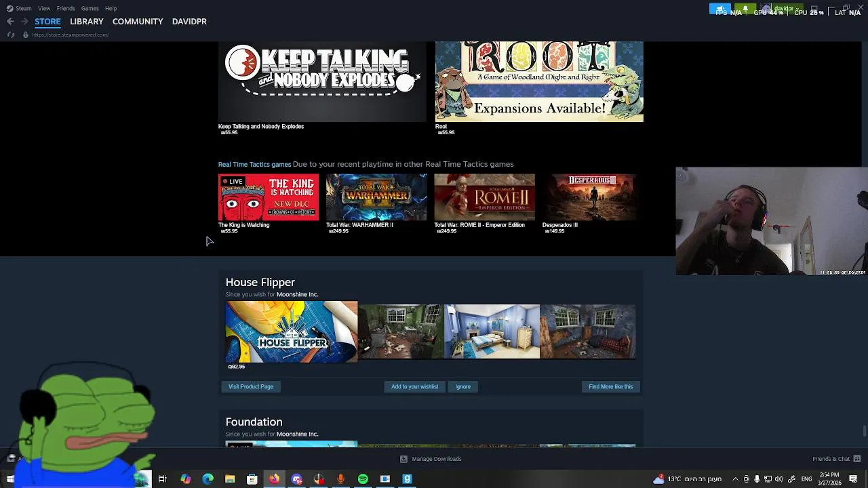Open Moonshine Inc. link under House Flipper

click(x=297, y=294)
